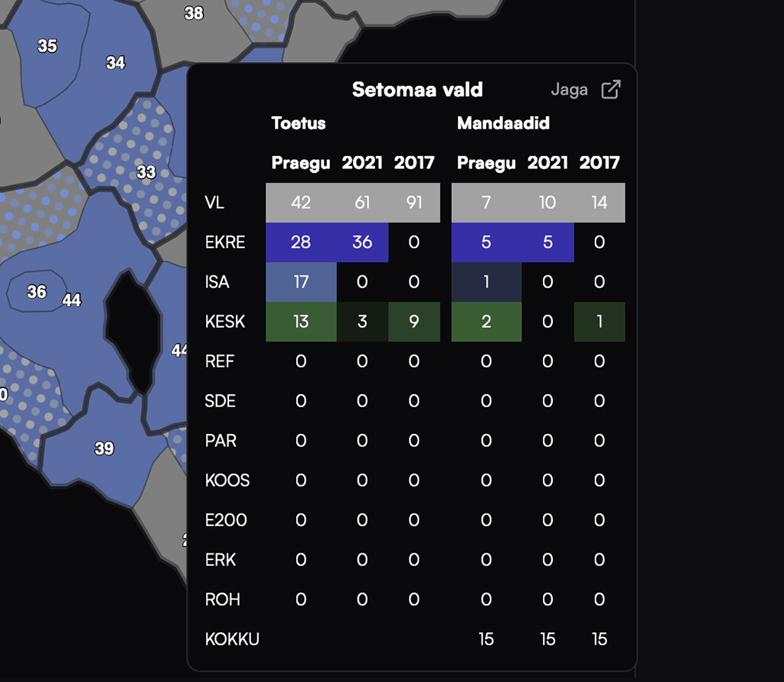Click the external share icon beside Jaga
Viewport: 784px width, 682px height.
coord(610,90)
